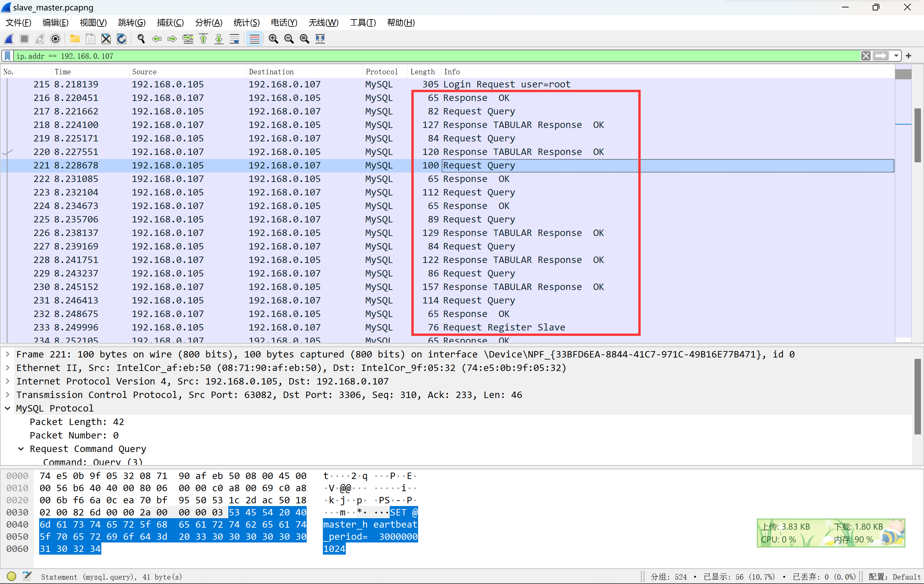Zoom in on packet text

point(274,39)
